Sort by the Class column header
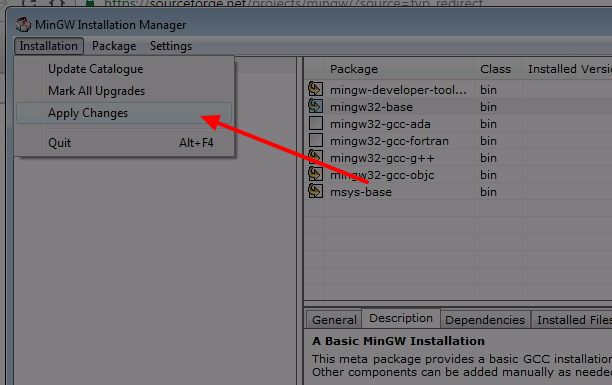The height and width of the screenshot is (385, 612). (498, 69)
